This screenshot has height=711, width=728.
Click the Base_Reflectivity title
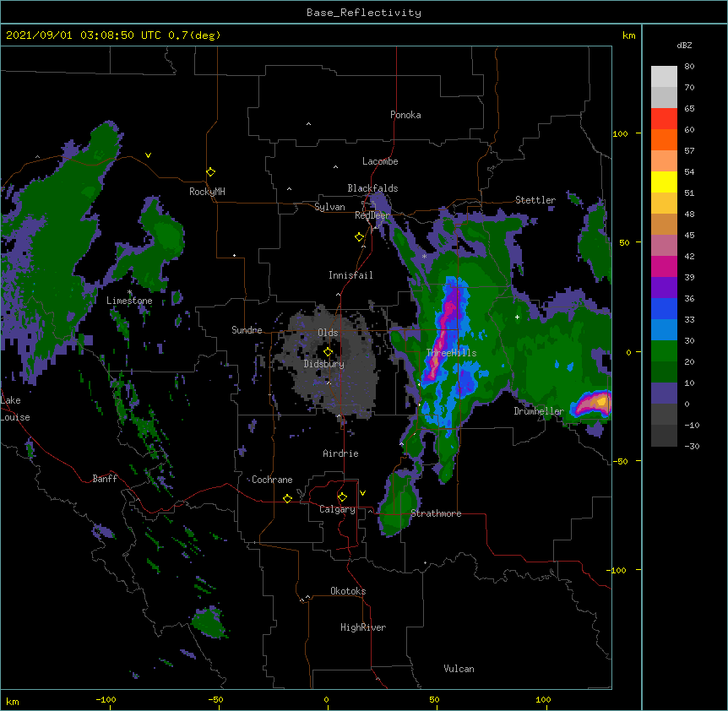click(x=364, y=13)
